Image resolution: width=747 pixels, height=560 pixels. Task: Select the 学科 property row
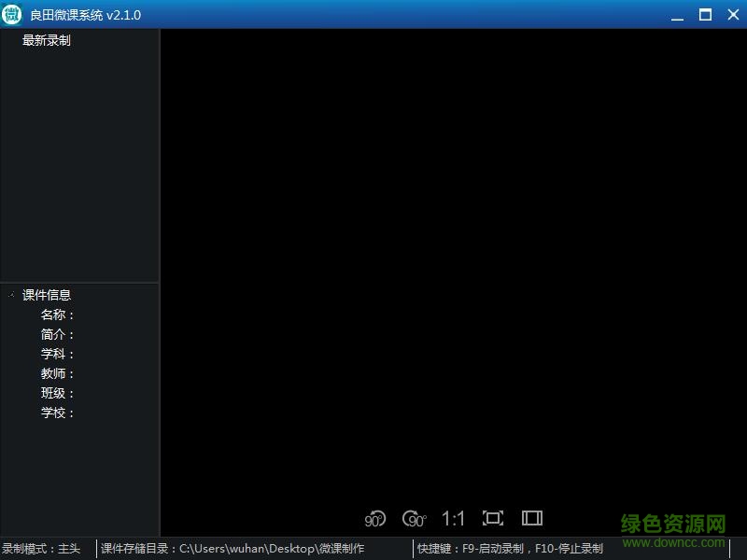tap(58, 354)
